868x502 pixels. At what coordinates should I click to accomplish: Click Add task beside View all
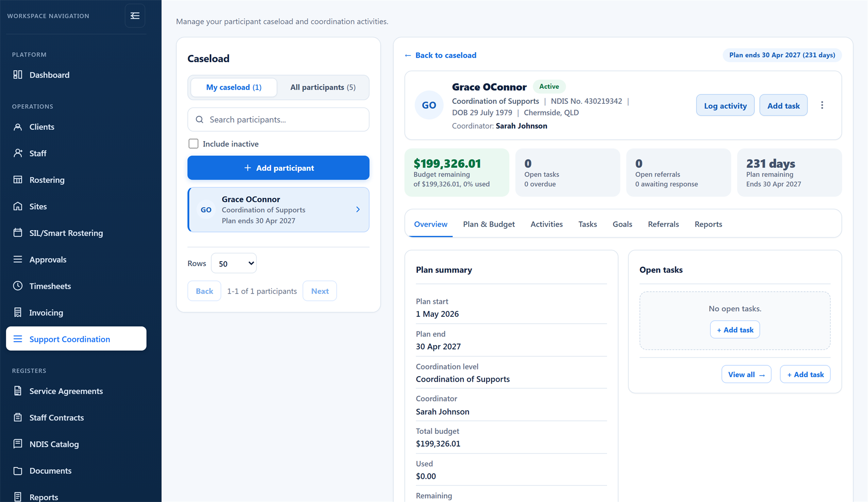coord(805,374)
